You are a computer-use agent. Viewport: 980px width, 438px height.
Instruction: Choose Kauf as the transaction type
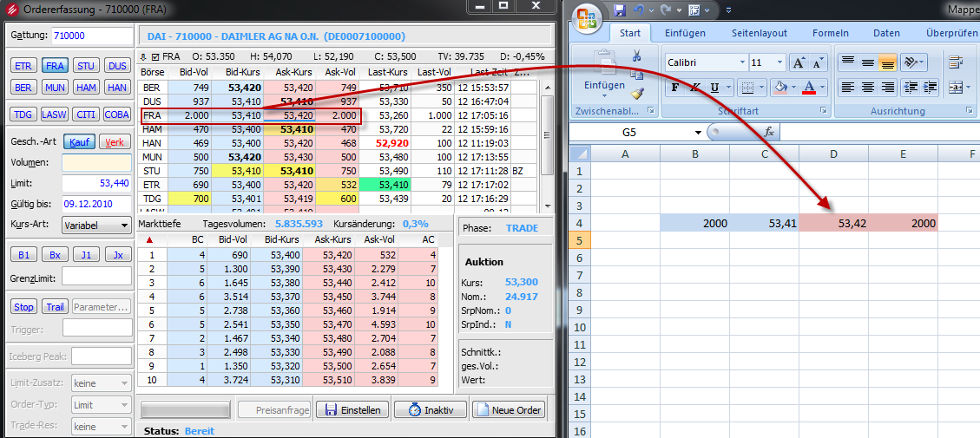(79, 142)
